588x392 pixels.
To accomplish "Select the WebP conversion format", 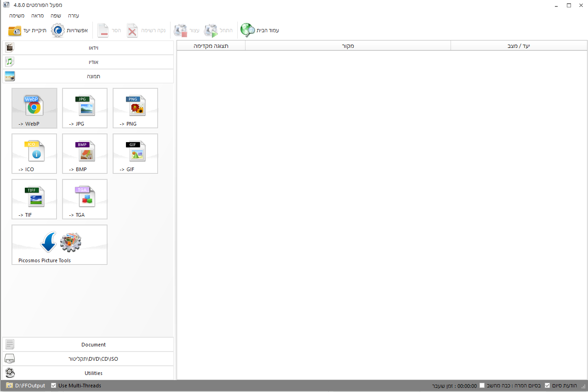I will point(34,108).
